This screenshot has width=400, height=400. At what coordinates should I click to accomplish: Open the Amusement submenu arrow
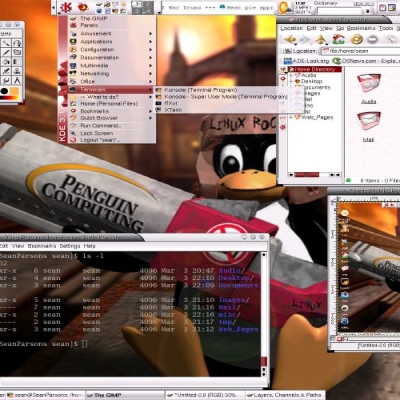pos(150,34)
